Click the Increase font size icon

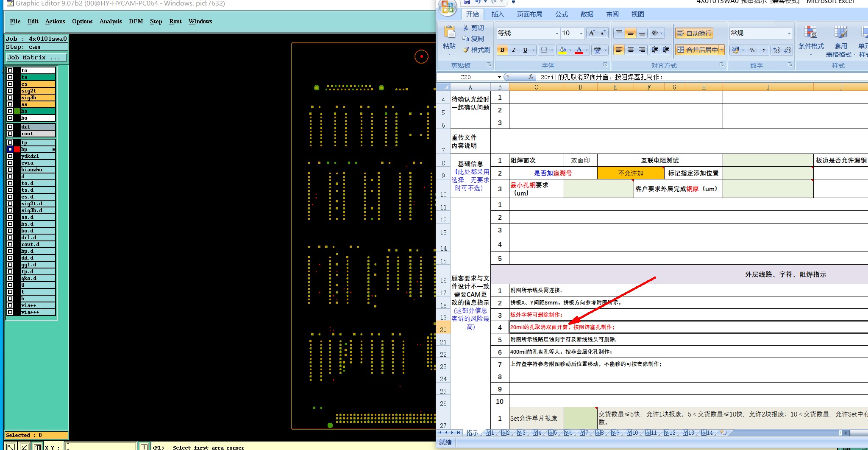[592, 33]
